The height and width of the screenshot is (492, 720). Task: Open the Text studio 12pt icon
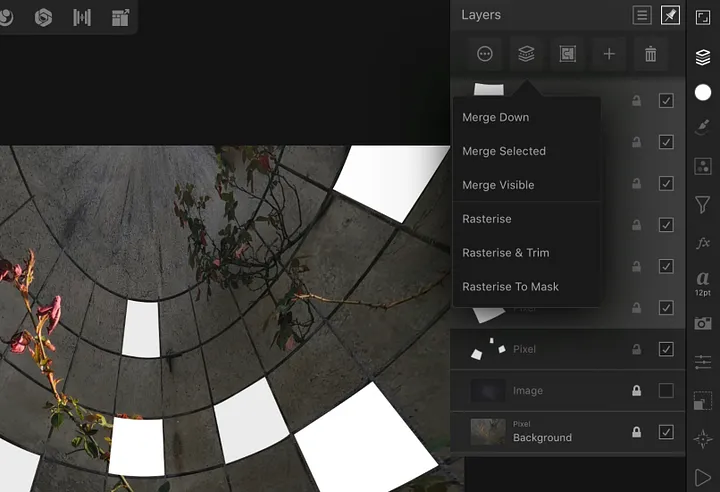(x=703, y=284)
